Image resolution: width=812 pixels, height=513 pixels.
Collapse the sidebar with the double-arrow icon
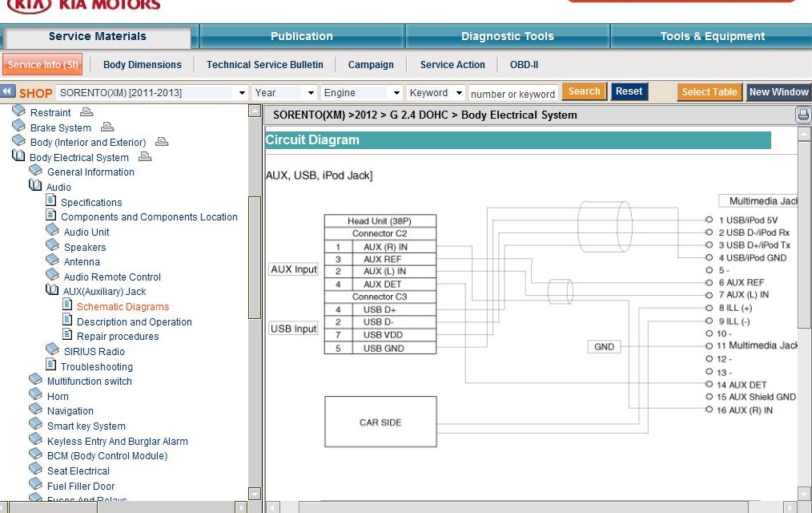point(8,92)
